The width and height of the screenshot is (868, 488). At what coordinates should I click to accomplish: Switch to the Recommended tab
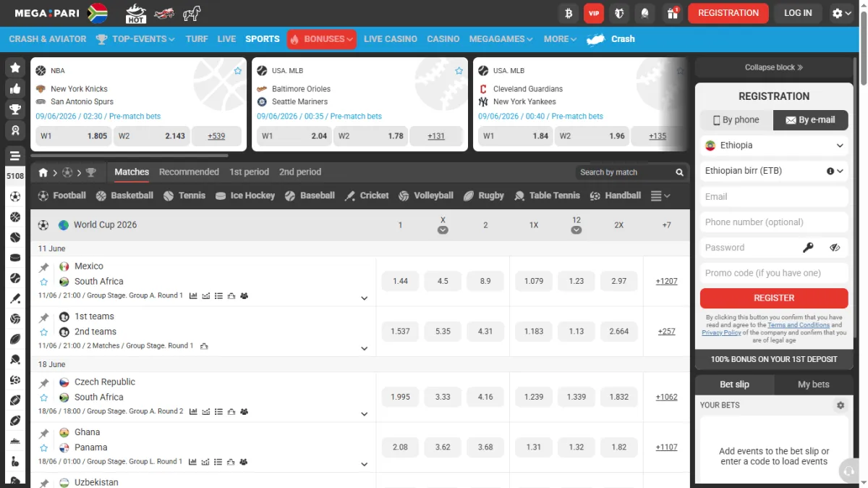coord(189,172)
